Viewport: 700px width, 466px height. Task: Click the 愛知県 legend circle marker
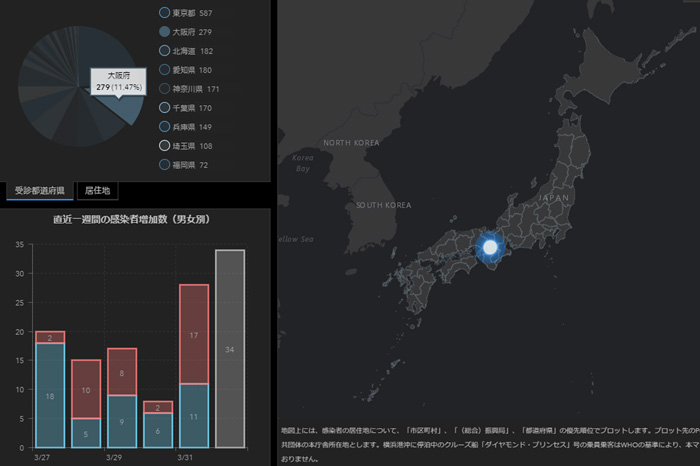pyautogui.click(x=164, y=70)
